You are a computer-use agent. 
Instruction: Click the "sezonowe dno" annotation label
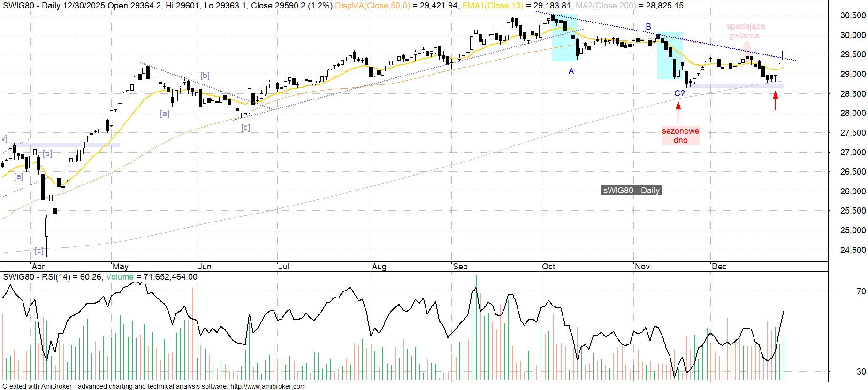[680, 136]
